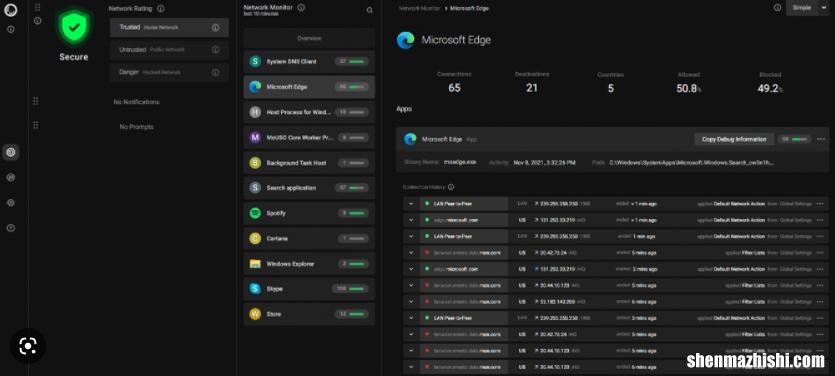Screen dimensions: 835x376
Task: Click info icon on the Danger row
Action: (x=215, y=72)
